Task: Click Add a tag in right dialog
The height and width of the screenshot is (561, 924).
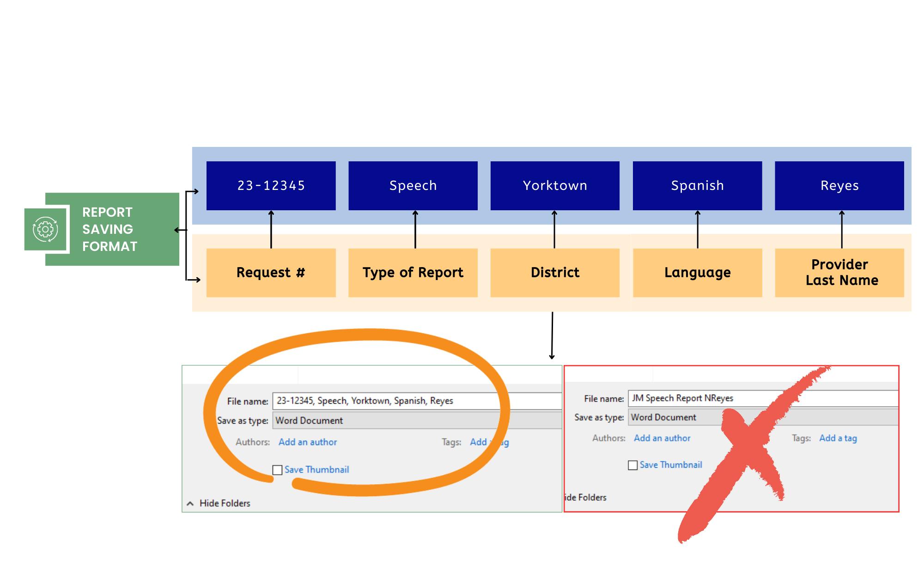Action: [838, 438]
